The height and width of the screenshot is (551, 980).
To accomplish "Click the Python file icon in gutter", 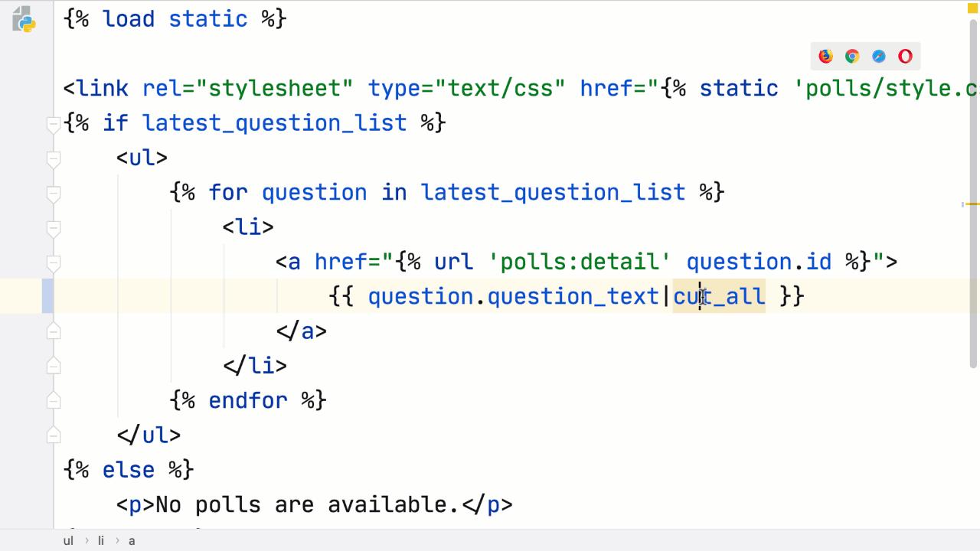I will click(24, 19).
